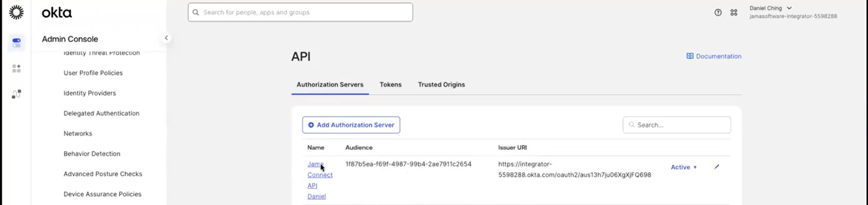This screenshot has height=205, width=868.
Task: Switch to the Tokens tab
Action: click(390, 84)
